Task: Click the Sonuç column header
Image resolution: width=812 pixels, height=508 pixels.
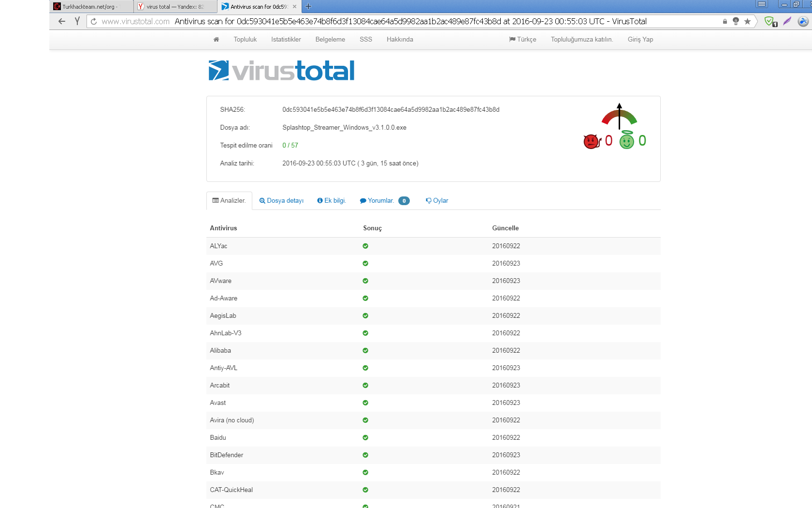Action: pyautogui.click(x=372, y=228)
